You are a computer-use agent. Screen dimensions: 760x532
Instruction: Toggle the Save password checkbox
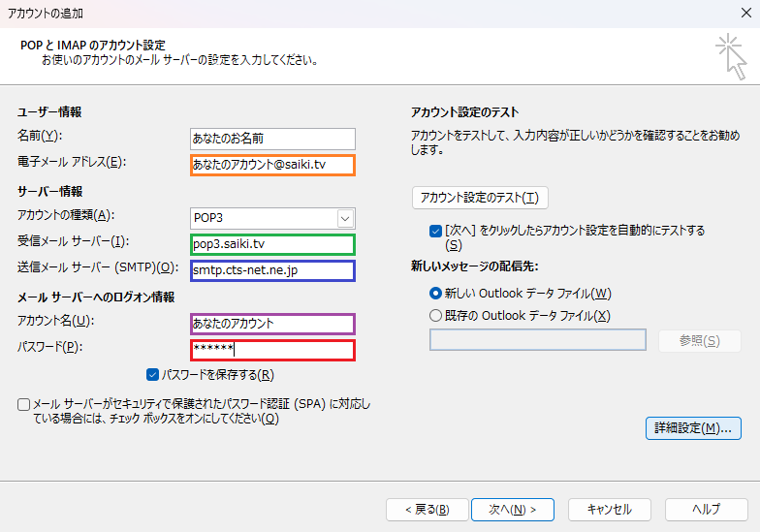[153, 375]
